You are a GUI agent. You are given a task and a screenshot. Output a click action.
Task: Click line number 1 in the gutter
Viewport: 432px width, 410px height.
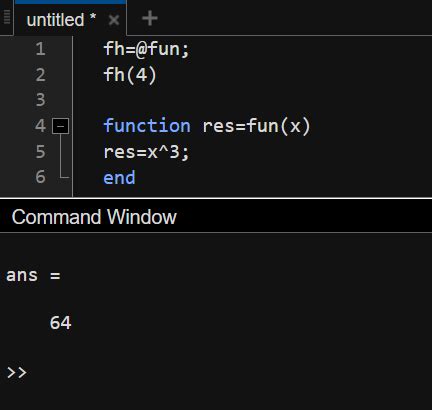[41, 49]
